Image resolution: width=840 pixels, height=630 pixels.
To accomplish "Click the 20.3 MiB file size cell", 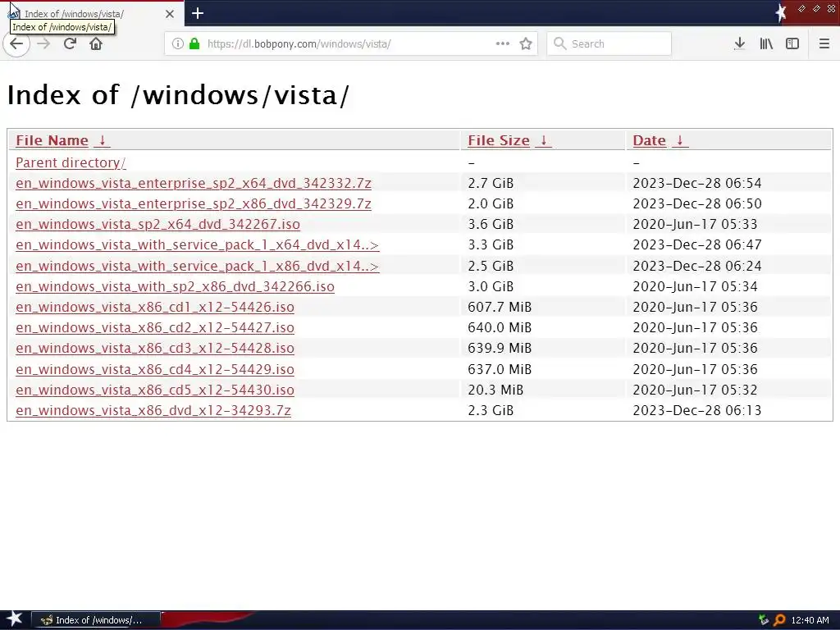I will coord(495,390).
